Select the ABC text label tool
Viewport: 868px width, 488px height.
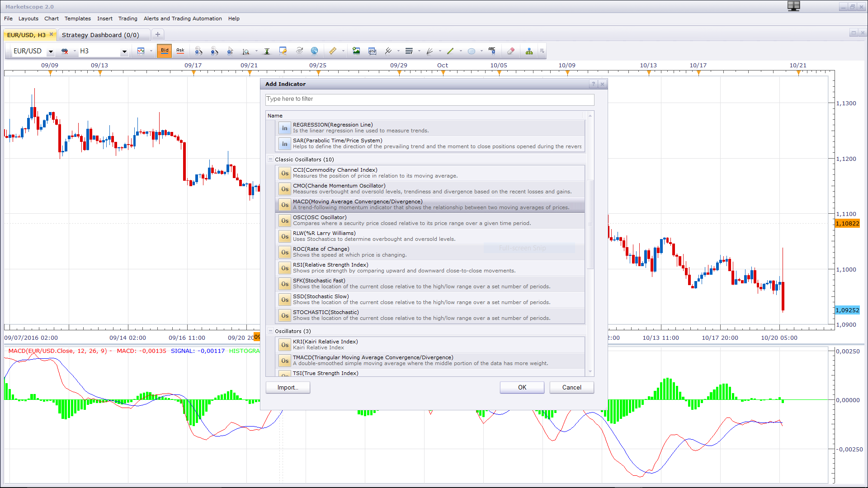point(492,51)
